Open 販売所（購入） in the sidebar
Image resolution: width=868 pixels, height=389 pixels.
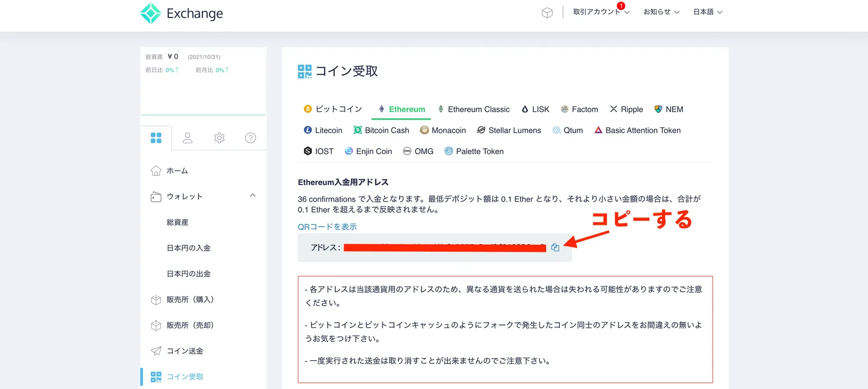190,299
